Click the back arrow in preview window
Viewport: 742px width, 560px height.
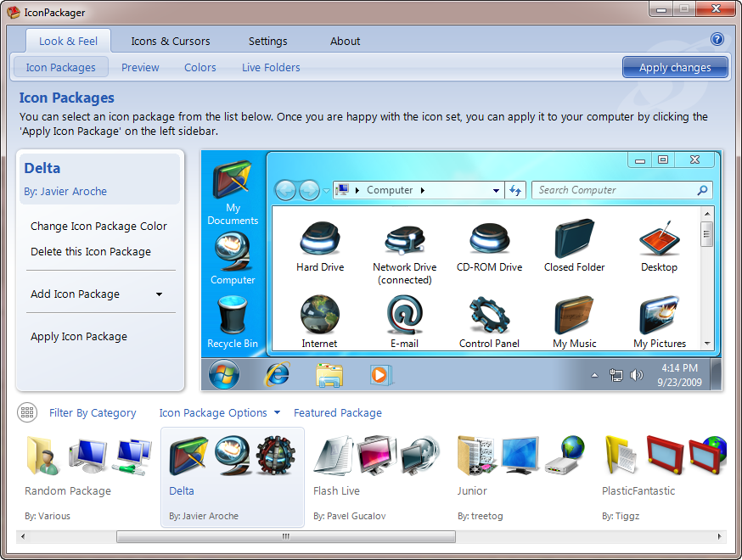click(285, 191)
